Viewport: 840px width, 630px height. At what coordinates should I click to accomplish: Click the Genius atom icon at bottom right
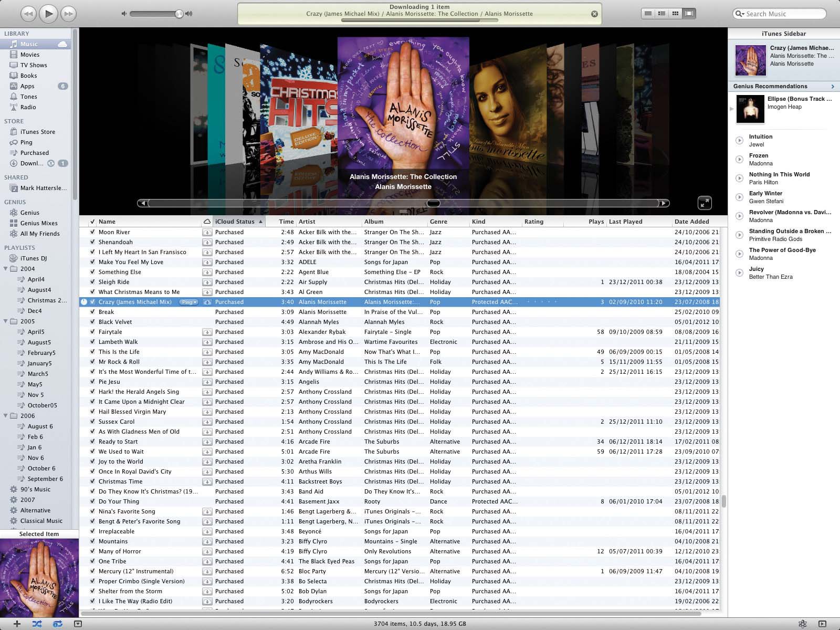[802, 624]
